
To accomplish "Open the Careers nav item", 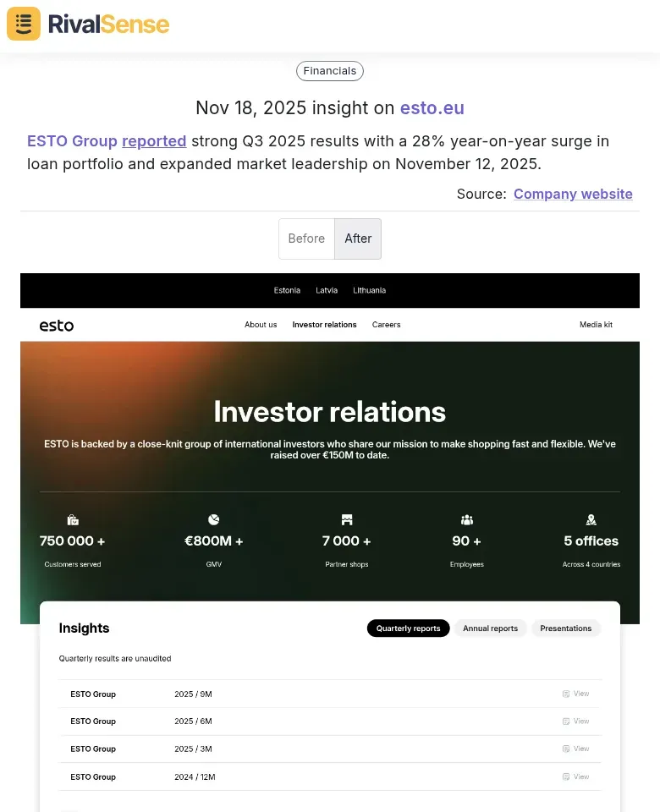I will pos(386,325).
